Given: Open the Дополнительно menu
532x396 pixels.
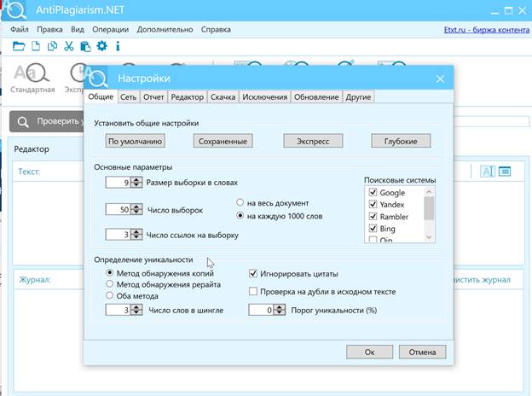Looking at the screenshot, I should pyautogui.click(x=165, y=30).
